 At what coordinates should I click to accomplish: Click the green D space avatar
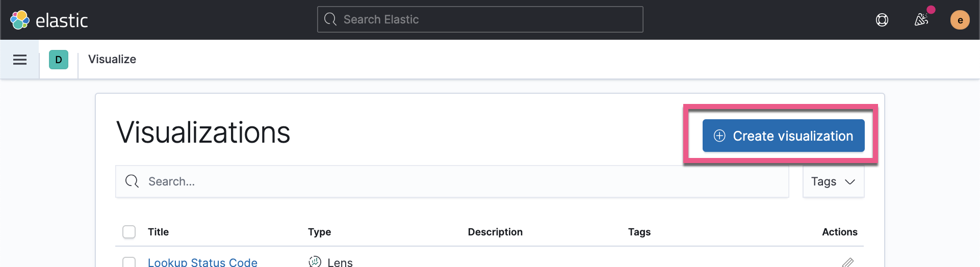click(59, 60)
